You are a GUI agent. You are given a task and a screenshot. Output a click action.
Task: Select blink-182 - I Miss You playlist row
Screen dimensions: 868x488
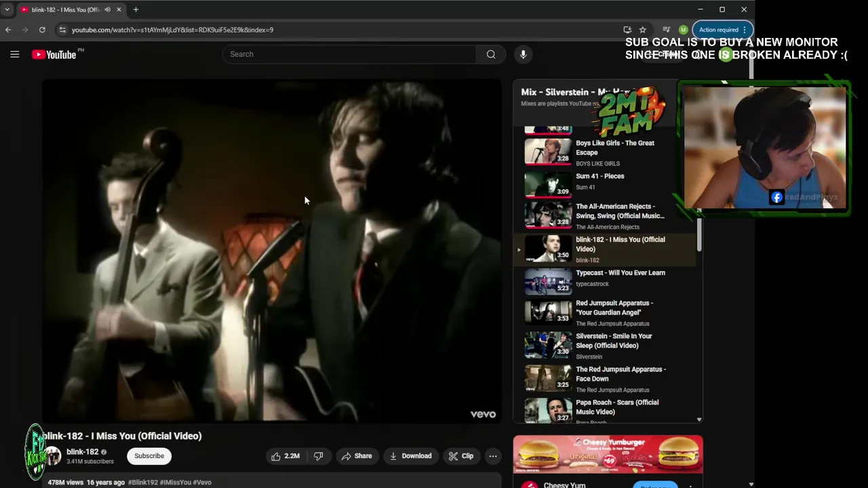coord(606,249)
